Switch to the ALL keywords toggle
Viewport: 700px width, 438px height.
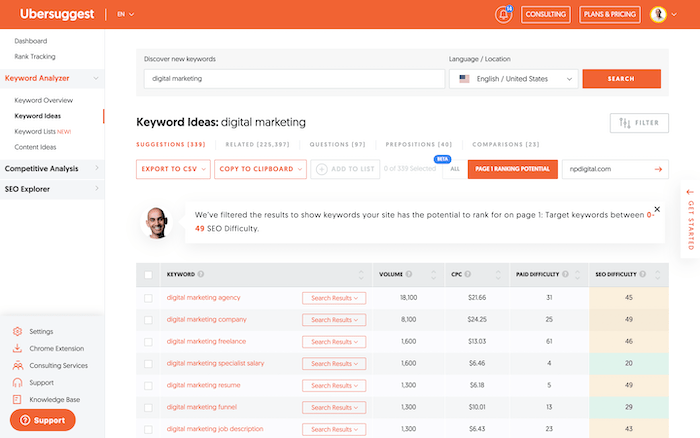point(455,169)
